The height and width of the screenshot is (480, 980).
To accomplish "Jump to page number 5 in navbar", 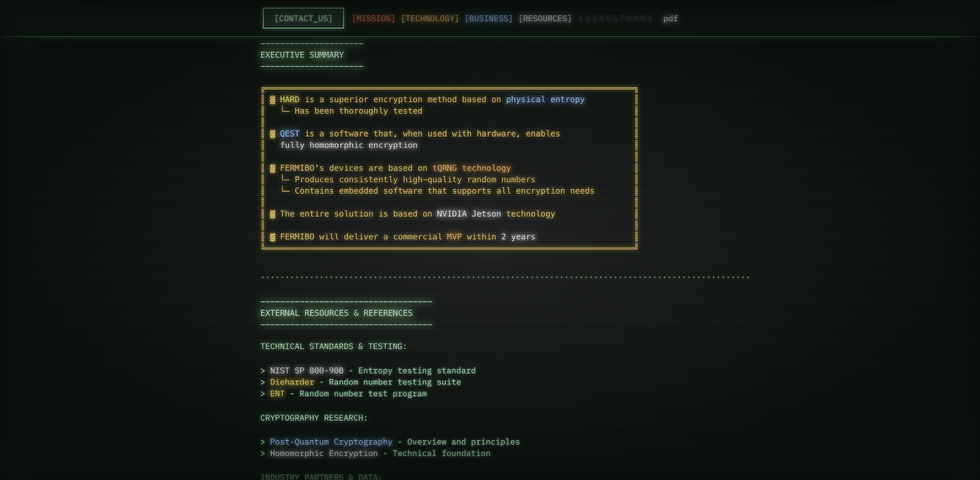I will tap(608, 18).
